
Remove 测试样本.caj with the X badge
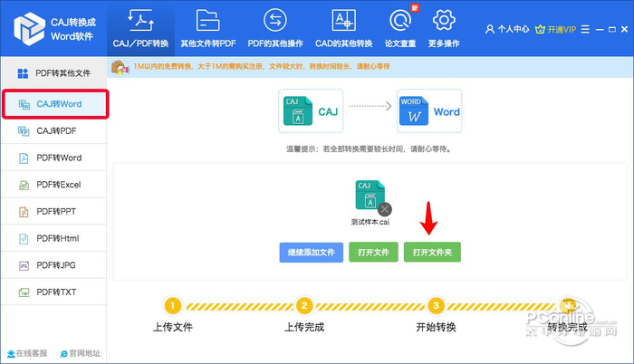click(x=385, y=209)
